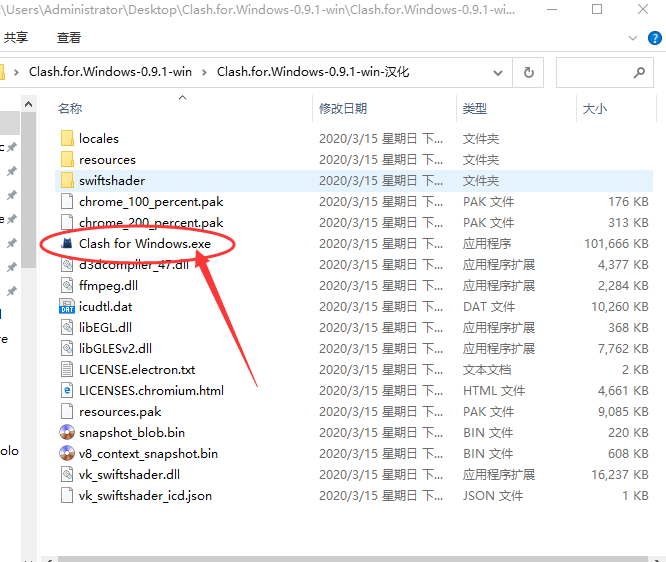Screen dimensions: 666x562
Task: Click the swiftshader folder icon
Action: 67,181
